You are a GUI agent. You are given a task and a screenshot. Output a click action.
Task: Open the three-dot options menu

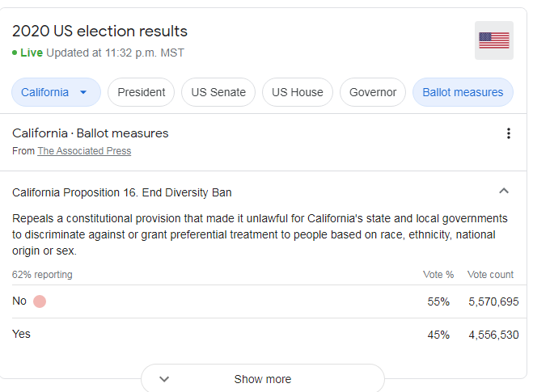[x=508, y=133]
